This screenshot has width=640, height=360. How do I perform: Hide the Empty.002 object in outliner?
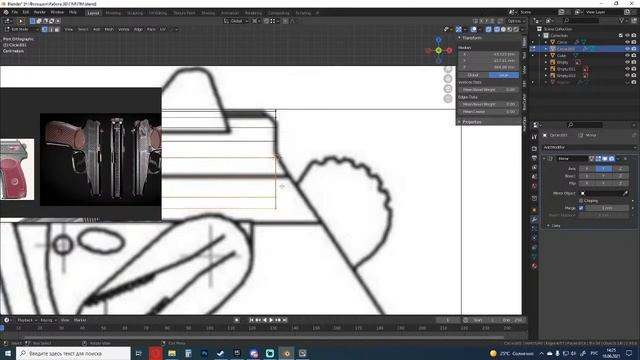(627, 76)
